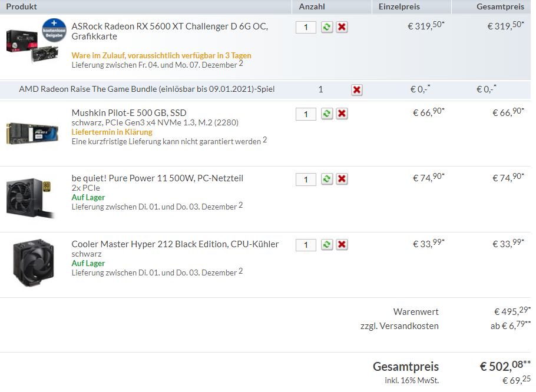This screenshot has height=392, width=536.
Task: Click € 33,99 total price of Cooler Master
Action: pyautogui.click(x=508, y=243)
